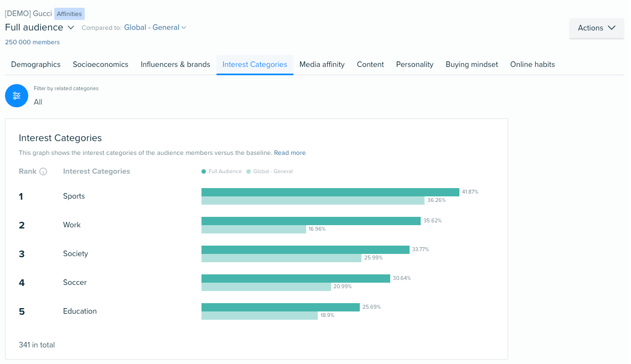Screen dimensions: 631x364
Task: Click the All filter label
Action: 38,102
